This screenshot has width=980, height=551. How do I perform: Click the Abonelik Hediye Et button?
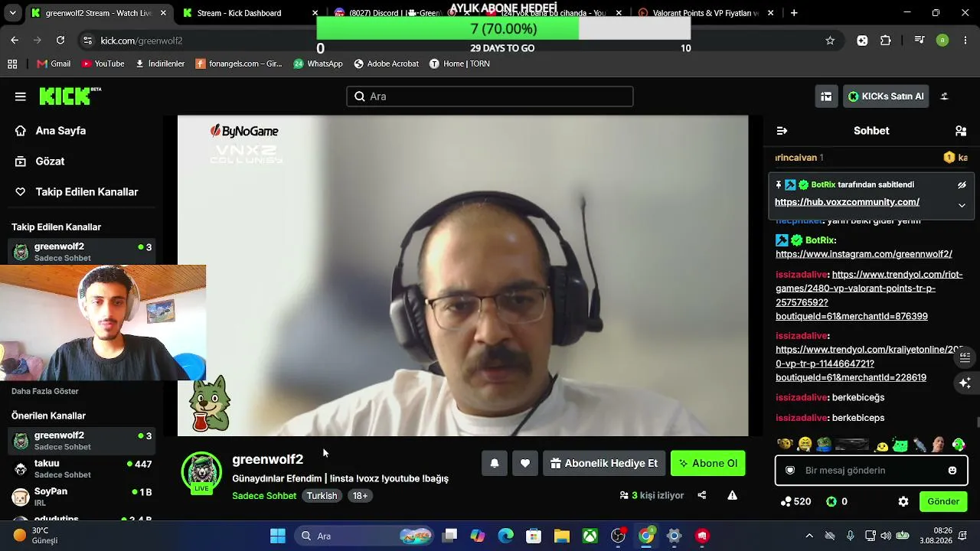(604, 463)
